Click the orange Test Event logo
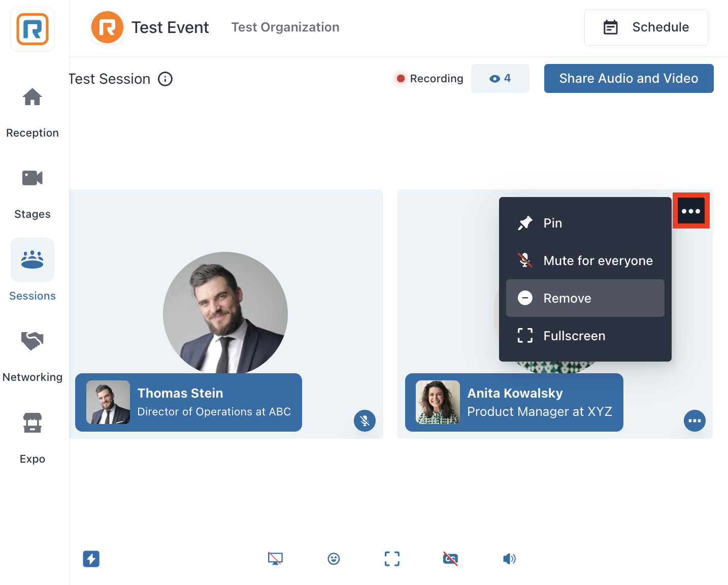This screenshot has height=585, width=728. [107, 27]
